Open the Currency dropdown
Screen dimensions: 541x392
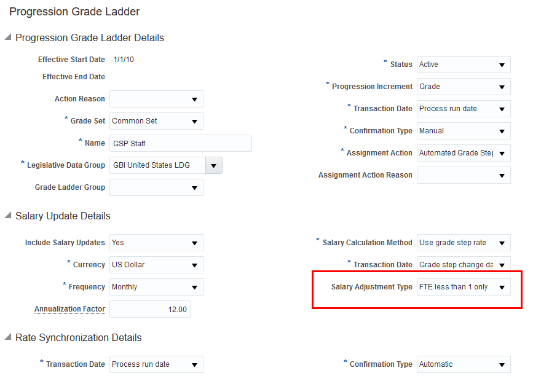coord(156,265)
